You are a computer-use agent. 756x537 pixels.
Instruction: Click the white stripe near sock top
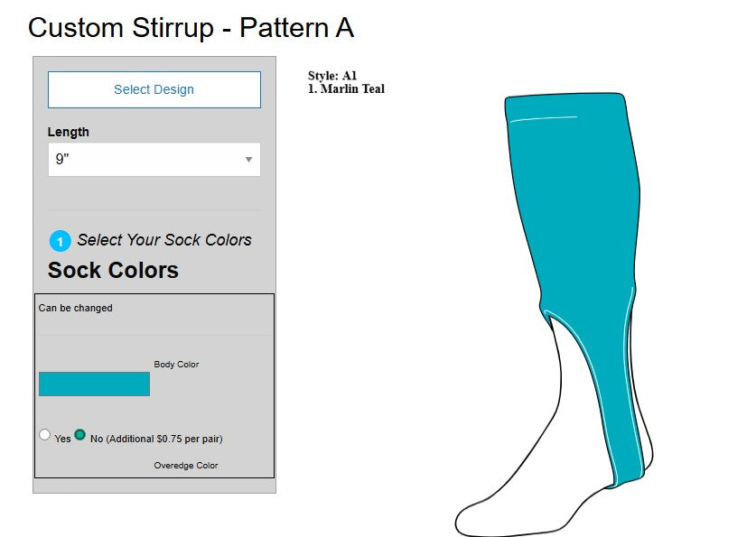[x=542, y=118]
